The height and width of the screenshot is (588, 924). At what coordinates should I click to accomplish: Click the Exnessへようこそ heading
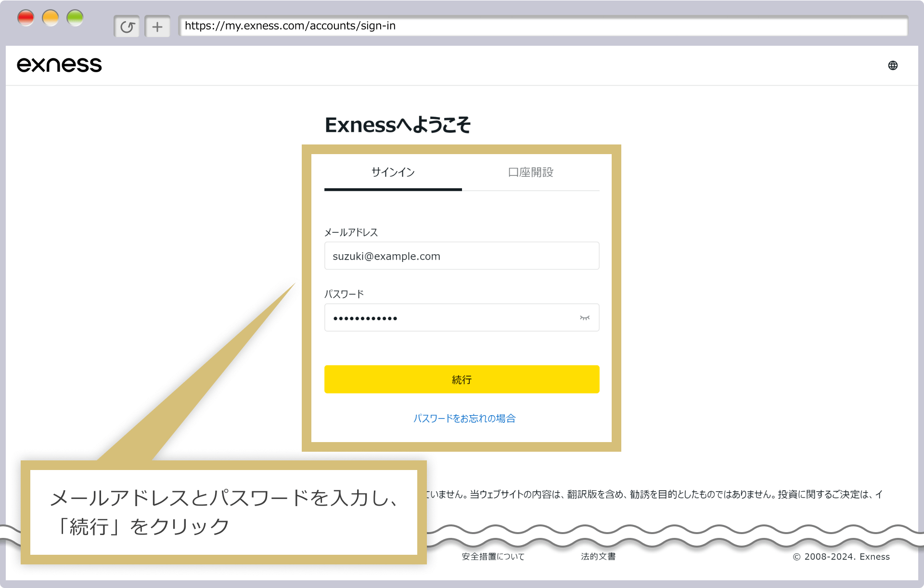398,125
